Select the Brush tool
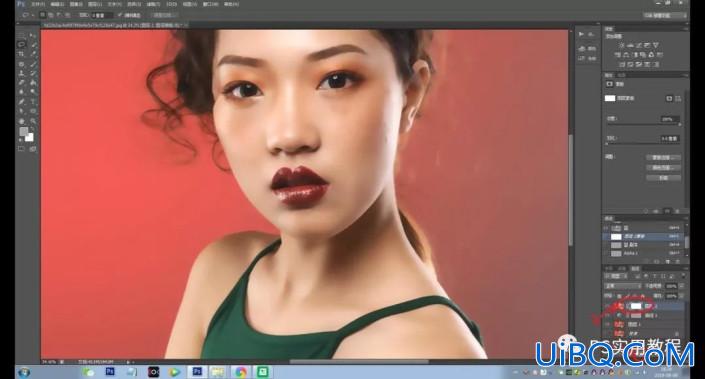Image resolution: width=705 pixels, height=379 pixels. tap(33, 64)
